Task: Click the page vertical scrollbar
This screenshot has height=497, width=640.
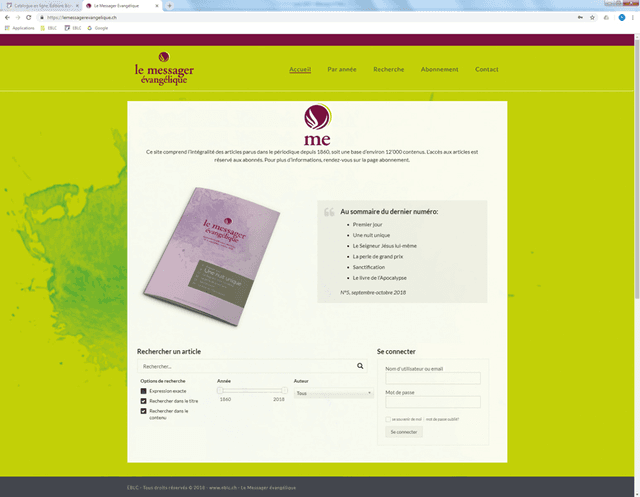Action: coord(637,167)
